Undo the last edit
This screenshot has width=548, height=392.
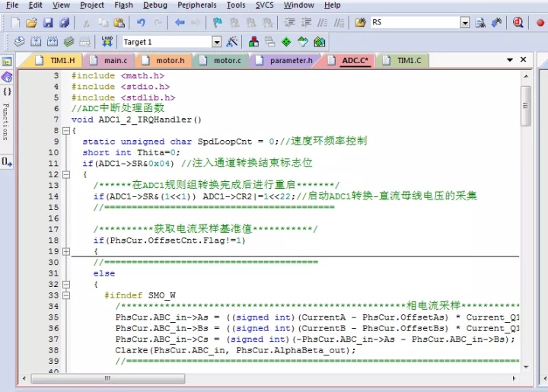(141, 23)
